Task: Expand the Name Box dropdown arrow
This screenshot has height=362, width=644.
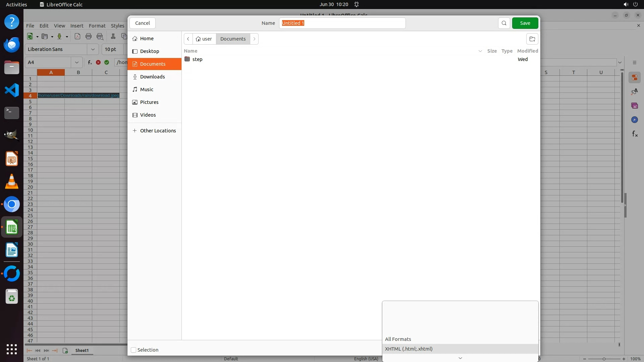Action: coord(77,62)
